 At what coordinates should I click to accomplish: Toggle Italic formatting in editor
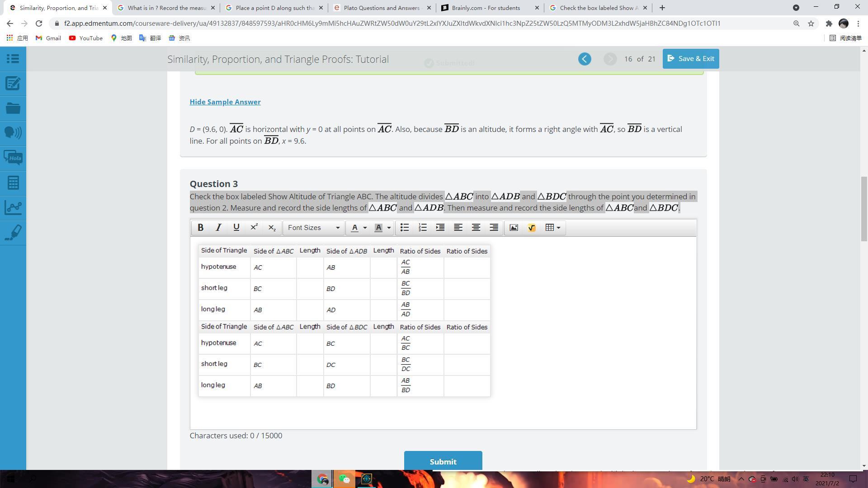click(218, 228)
